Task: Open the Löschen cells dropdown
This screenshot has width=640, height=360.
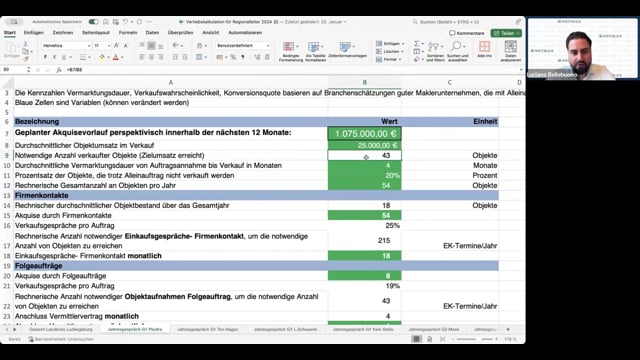Action: pyautogui.click(x=390, y=51)
